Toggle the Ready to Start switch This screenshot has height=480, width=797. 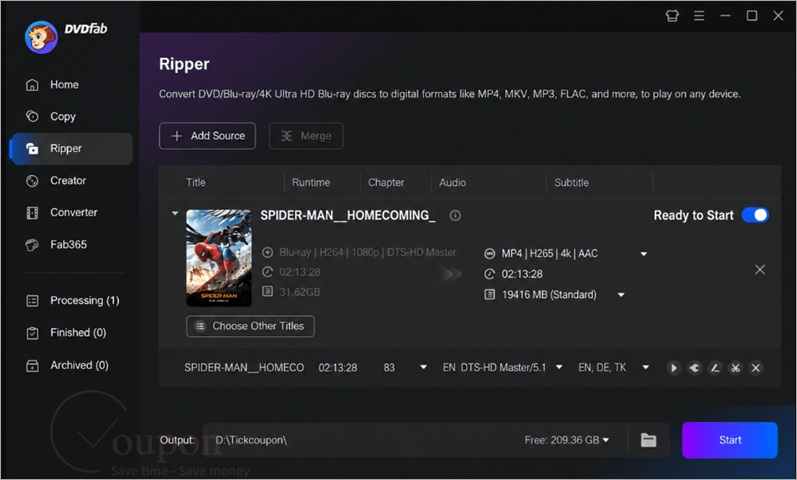click(755, 215)
